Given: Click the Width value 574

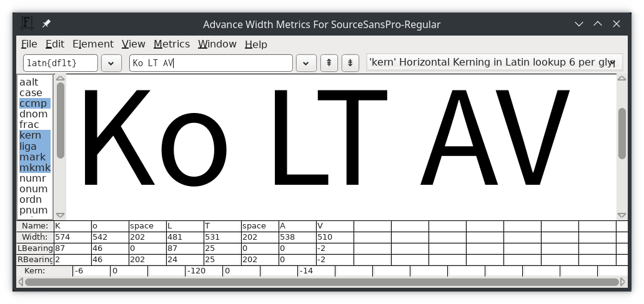Looking at the screenshot, I should [72, 237].
